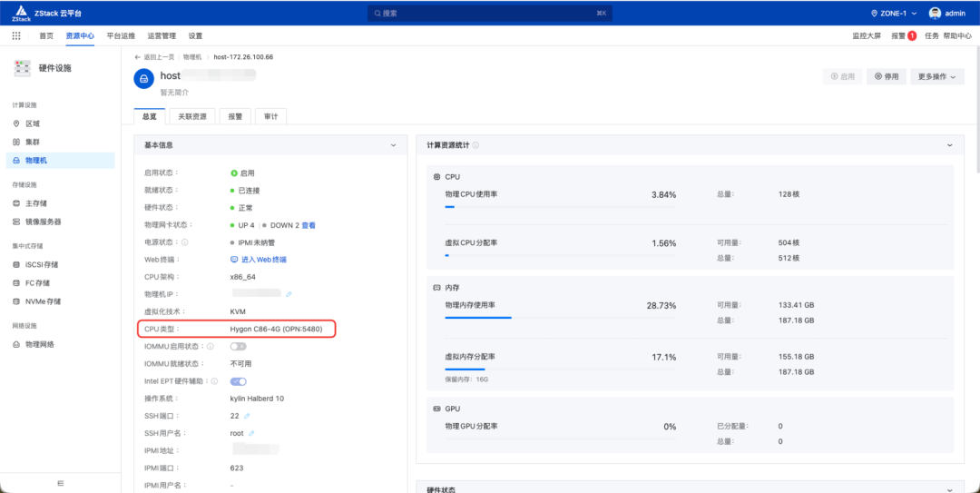This screenshot has width=980, height=493.
Task: Click the 查看 link for NIC status
Action: click(309, 225)
